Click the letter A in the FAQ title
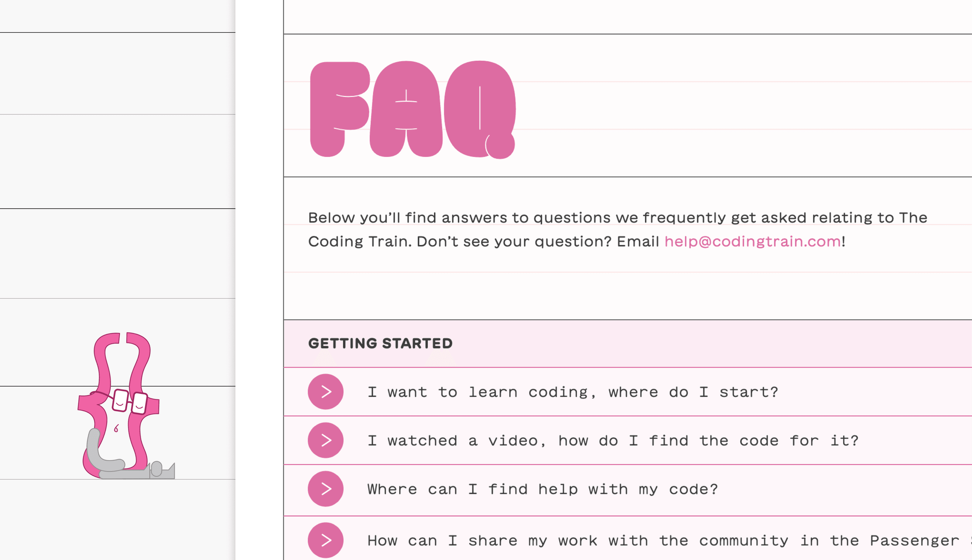Viewport: 972px width, 560px height. (406, 109)
